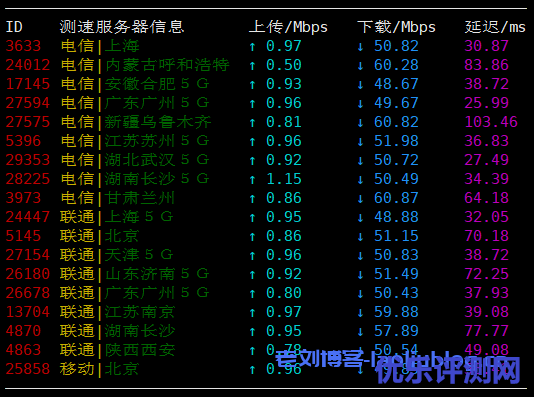Viewport: 534px width, 397px height.
Task: Select server ID 27575
Action: pos(28,122)
